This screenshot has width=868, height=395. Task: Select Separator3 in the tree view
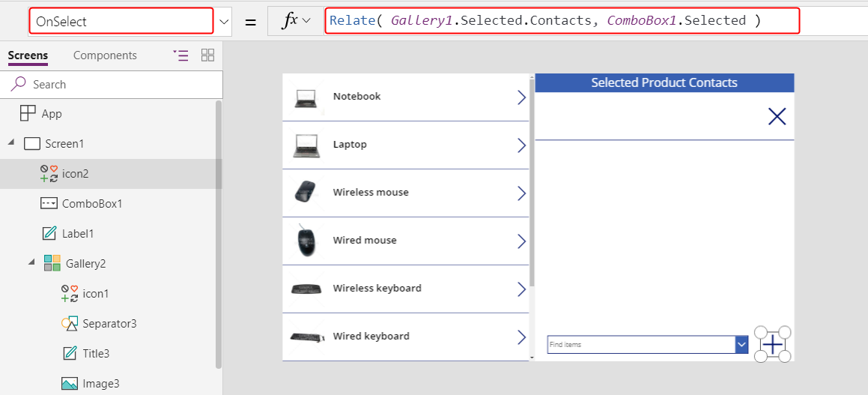tap(108, 323)
